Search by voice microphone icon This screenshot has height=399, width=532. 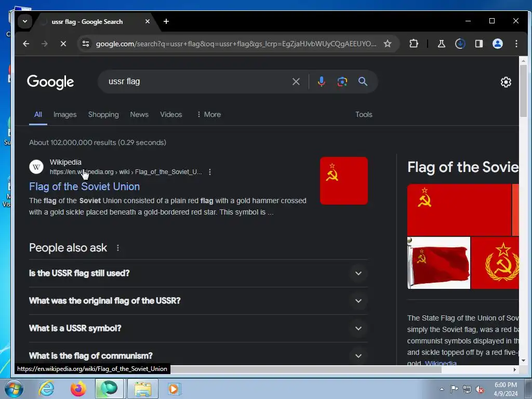tap(321, 82)
